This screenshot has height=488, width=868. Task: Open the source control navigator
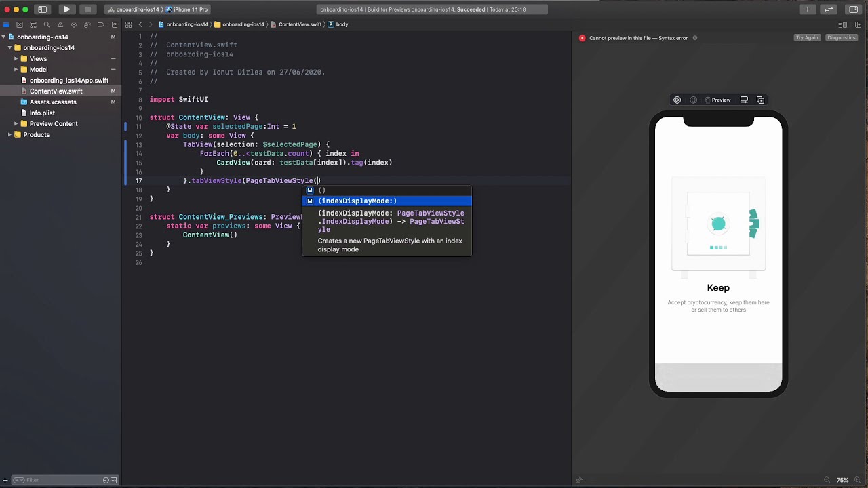pyautogui.click(x=20, y=24)
